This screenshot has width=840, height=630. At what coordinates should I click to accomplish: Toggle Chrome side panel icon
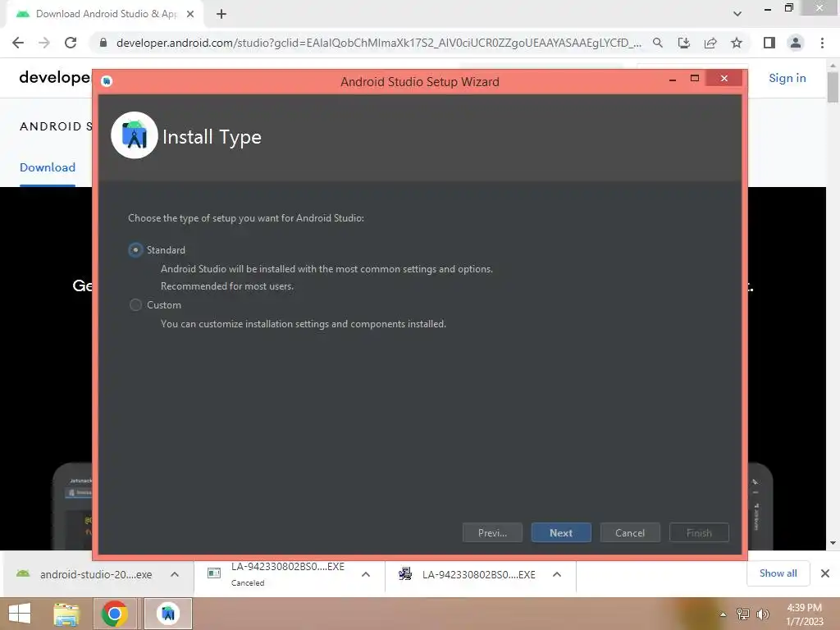click(x=769, y=43)
